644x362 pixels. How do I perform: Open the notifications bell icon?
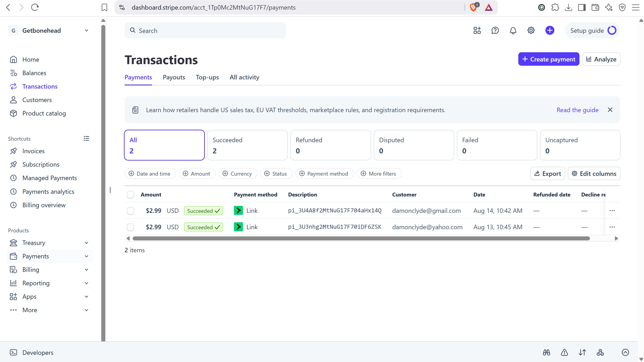click(513, 31)
